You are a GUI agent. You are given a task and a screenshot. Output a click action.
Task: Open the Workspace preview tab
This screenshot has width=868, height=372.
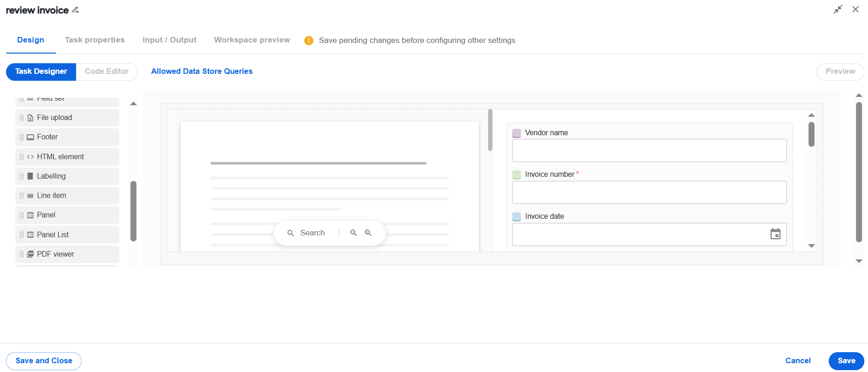[x=252, y=40]
